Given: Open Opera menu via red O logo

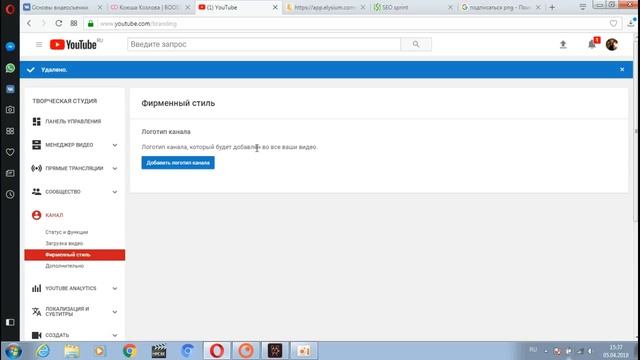Looking at the screenshot, I should (x=10, y=9).
